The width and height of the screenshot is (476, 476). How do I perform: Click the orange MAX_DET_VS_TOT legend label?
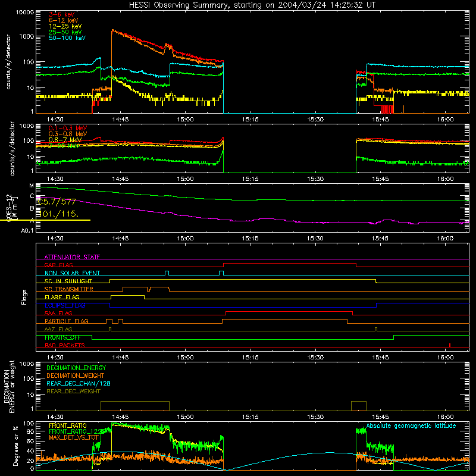(74, 437)
